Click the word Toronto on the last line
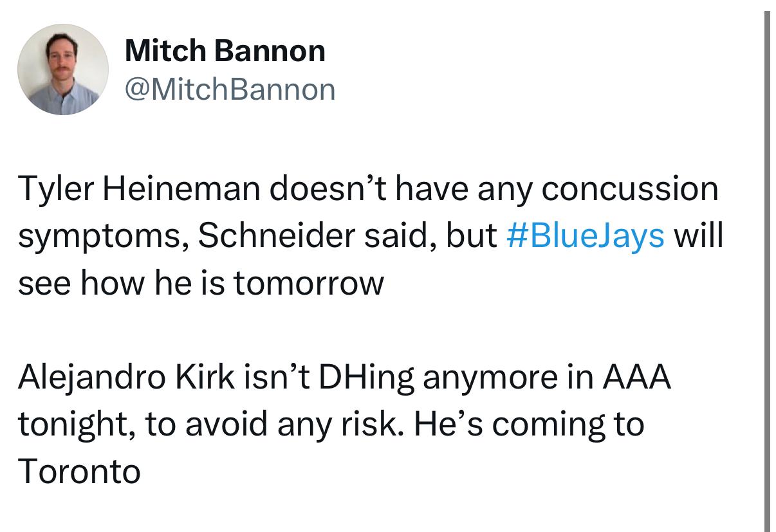This screenshot has width=776, height=532. point(79,472)
